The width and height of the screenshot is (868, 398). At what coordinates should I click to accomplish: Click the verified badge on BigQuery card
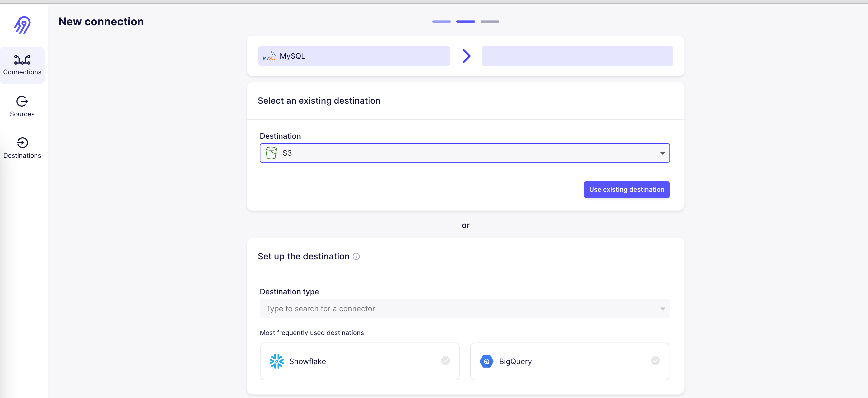[655, 361]
